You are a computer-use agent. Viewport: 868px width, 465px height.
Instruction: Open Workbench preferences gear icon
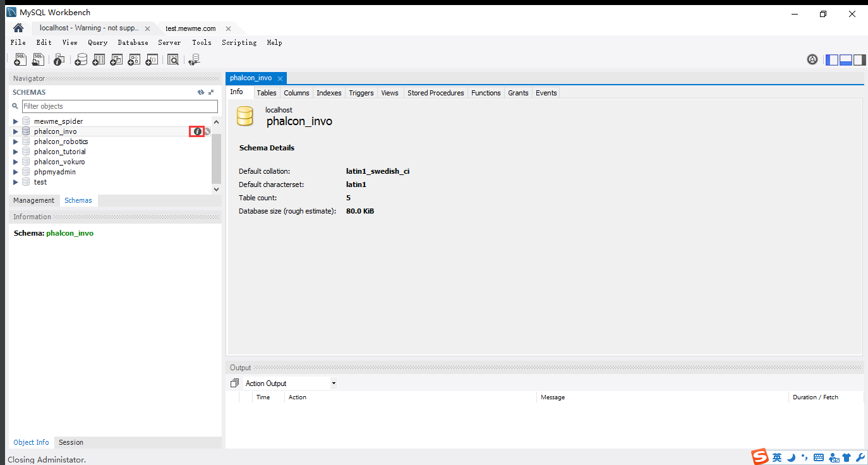click(812, 59)
